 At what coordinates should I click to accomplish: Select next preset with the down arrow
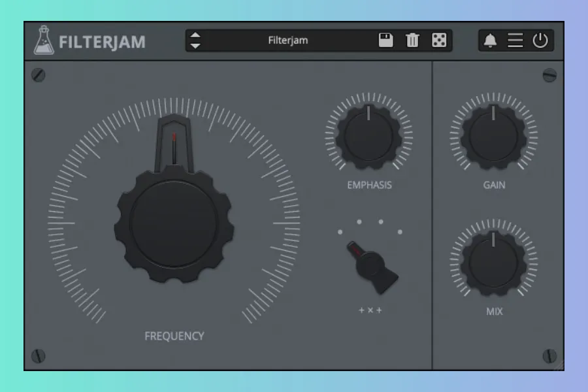point(195,46)
